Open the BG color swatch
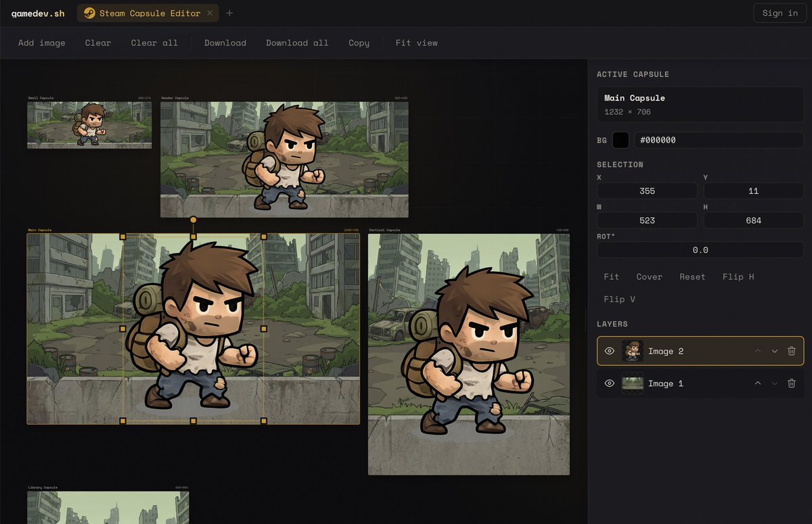 pos(621,140)
